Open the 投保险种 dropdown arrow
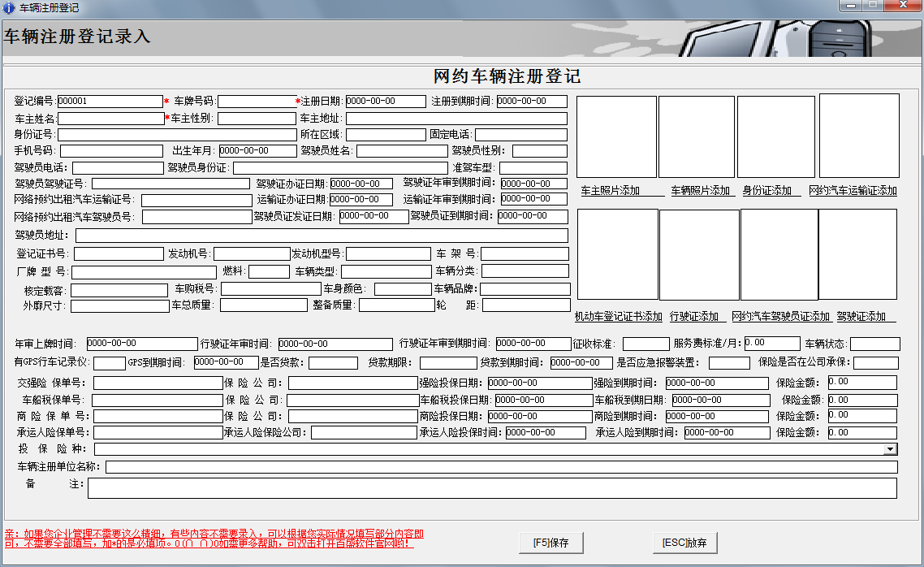 click(x=891, y=449)
